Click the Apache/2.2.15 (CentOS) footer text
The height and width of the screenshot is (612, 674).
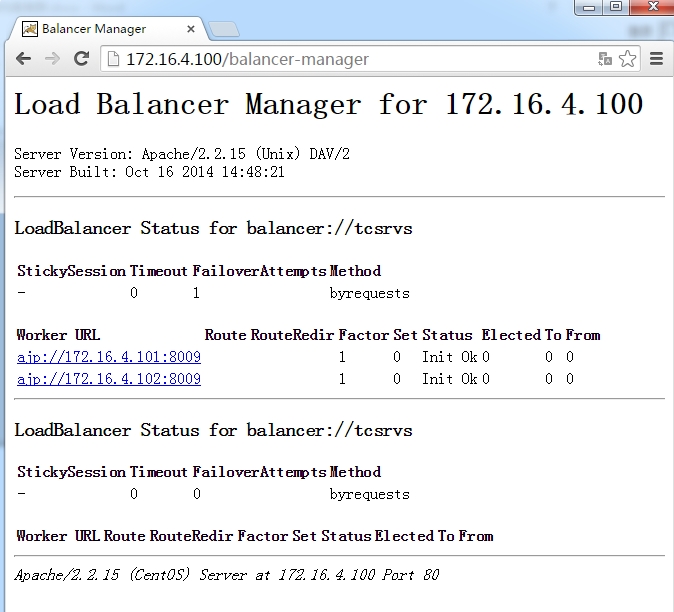coord(226,575)
